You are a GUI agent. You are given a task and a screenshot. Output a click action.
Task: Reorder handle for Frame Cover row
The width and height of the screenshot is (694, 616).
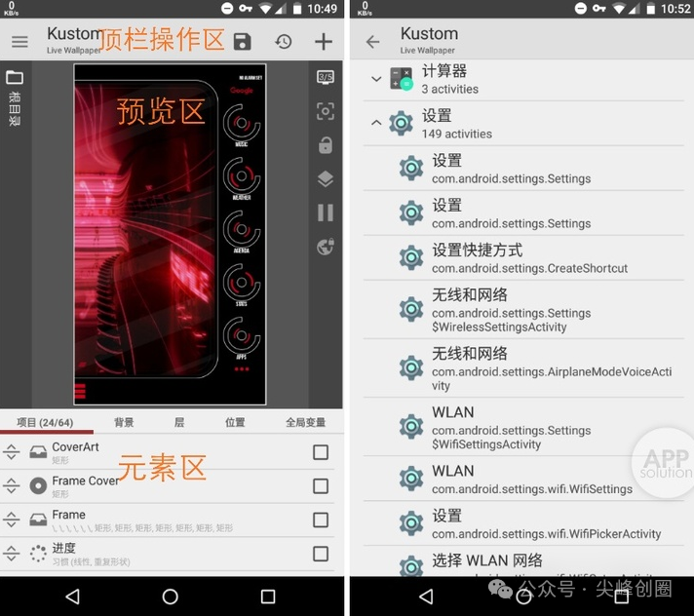(11, 486)
